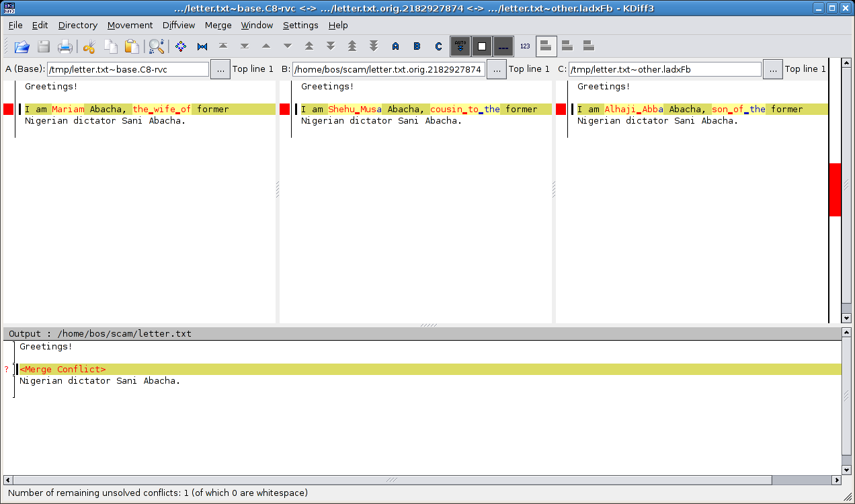Browse for file A with ... button
The image size is (855, 504).
pos(220,69)
